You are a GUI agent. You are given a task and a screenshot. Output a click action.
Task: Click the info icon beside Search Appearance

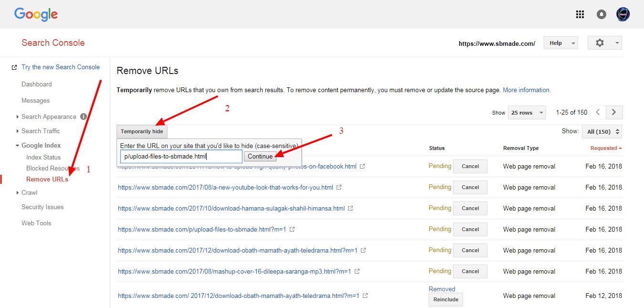click(84, 117)
